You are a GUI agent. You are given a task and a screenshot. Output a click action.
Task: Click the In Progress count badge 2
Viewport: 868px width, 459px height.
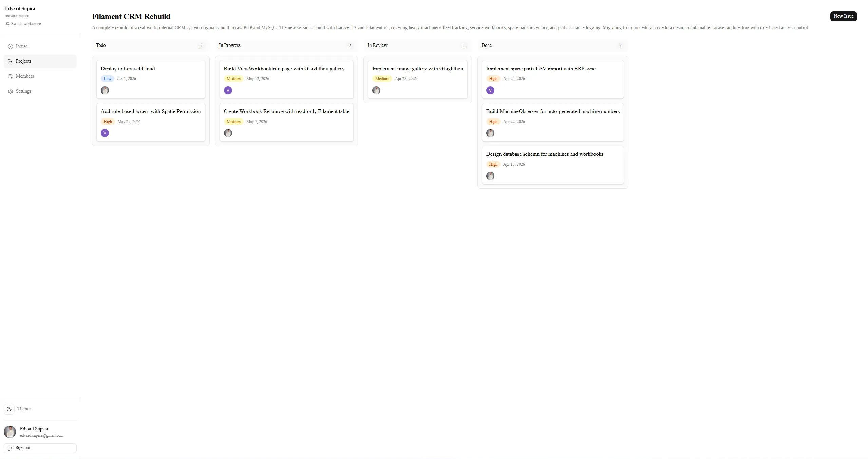tap(350, 45)
